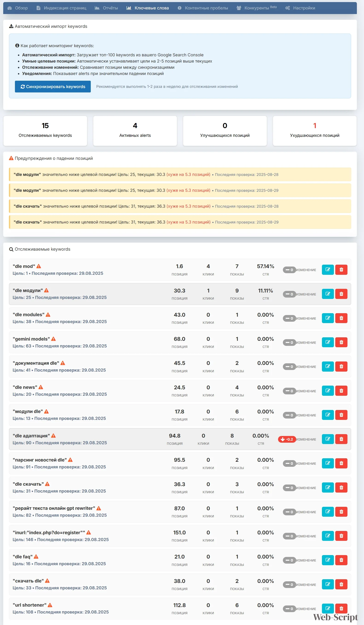
Task: Remove the "inurl:index.php?do=register" keyword
Action: [341, 536]
